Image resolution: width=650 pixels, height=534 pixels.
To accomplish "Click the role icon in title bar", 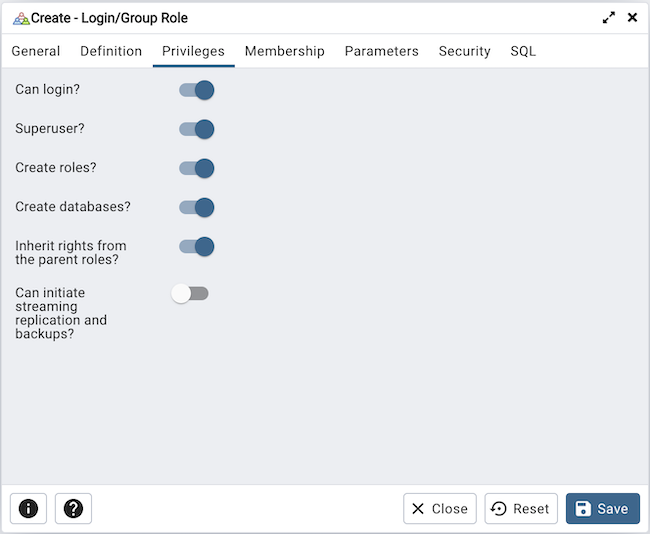I will 20,18.
